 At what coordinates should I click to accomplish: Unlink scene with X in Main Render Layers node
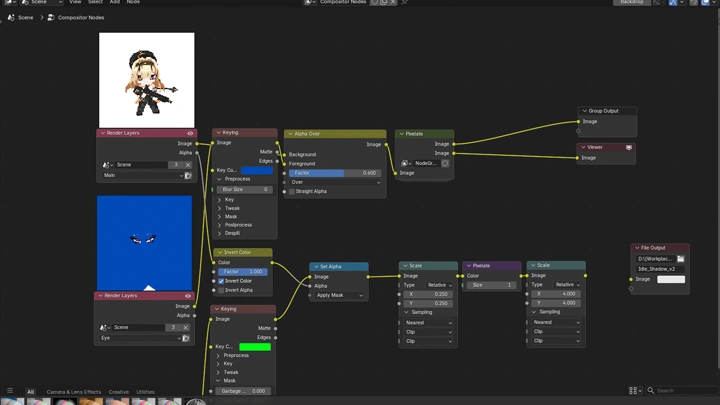tap(188, 165)
